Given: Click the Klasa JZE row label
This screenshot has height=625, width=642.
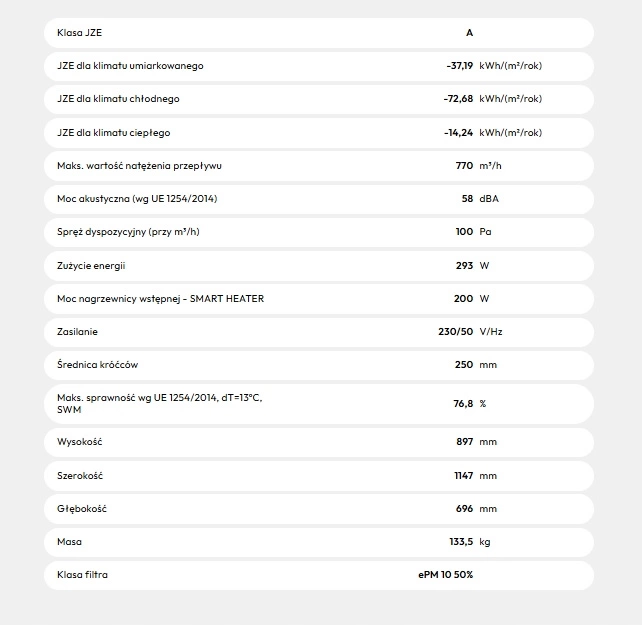Looking at the screenshot, I should [x=80, y=33].
